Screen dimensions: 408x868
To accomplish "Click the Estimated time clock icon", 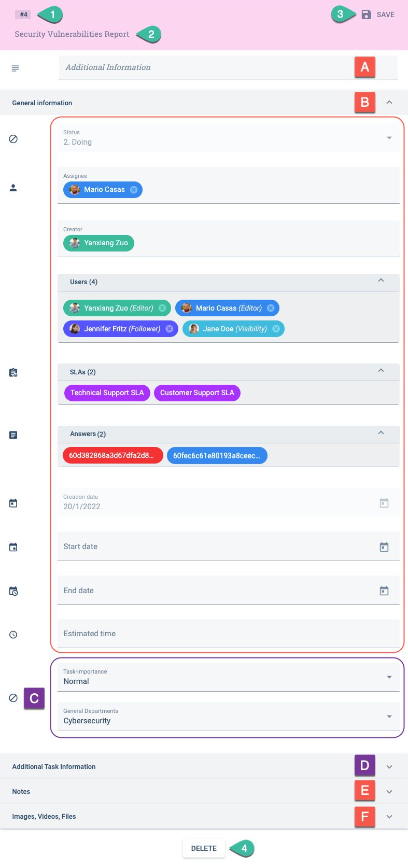I will [13, 634].
